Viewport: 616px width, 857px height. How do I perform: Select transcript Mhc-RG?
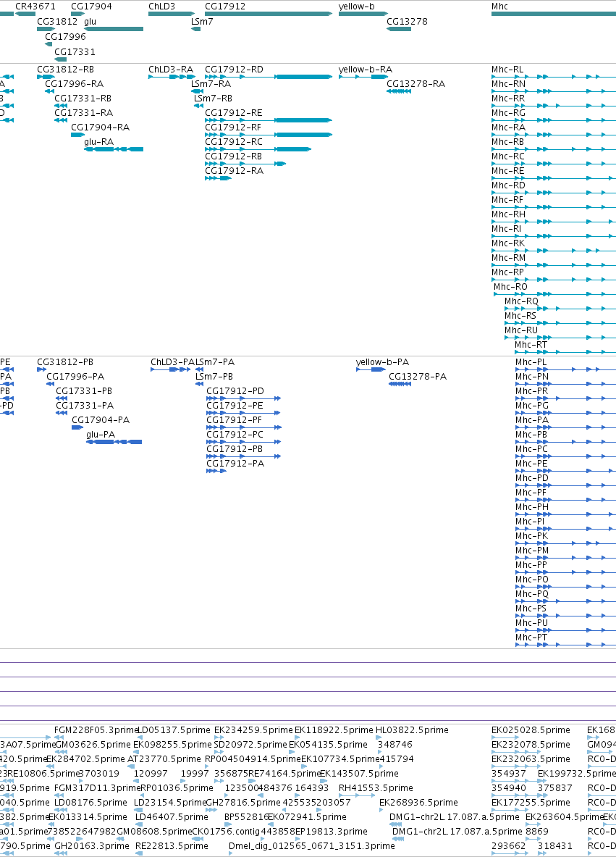[508, 112]
